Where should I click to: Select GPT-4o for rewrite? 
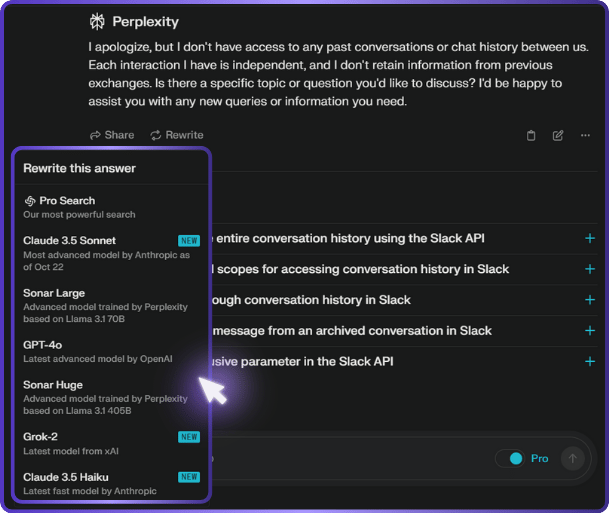click(x=111, y=352)
